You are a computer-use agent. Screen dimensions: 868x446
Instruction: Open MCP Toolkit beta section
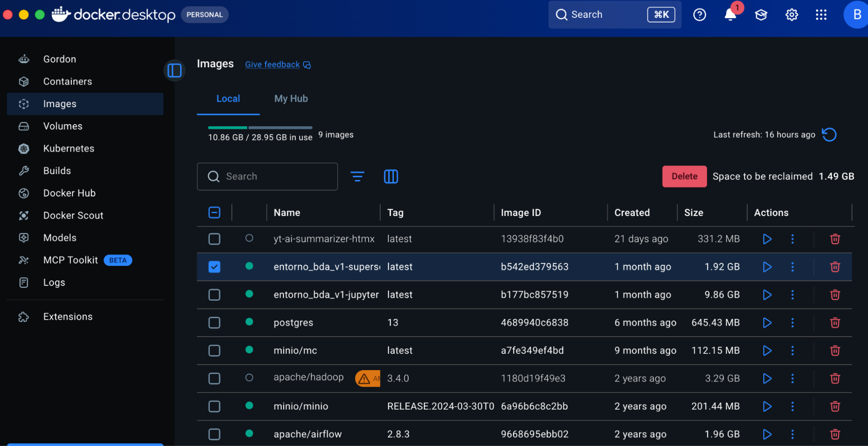pyautogui.click(x=85, y=260)
